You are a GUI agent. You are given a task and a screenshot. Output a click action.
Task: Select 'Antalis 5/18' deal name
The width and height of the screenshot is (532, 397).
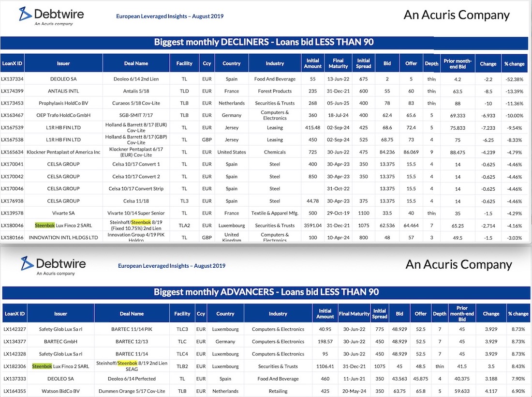136,91
